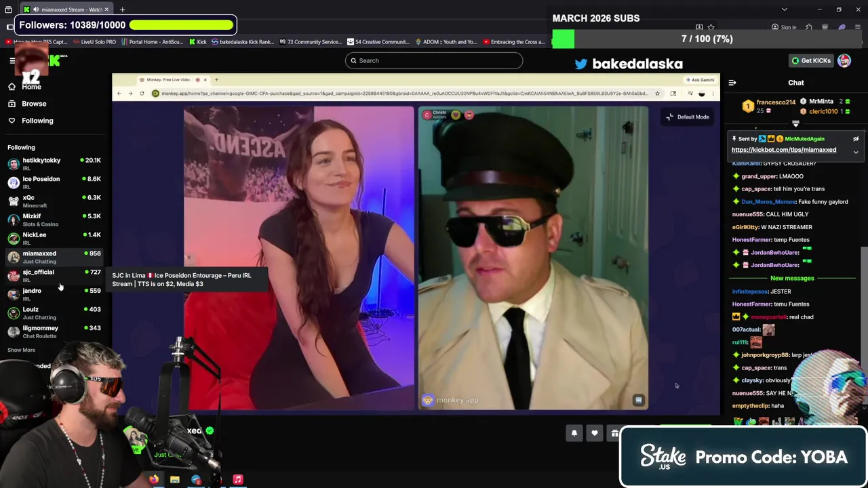Click the gift subs icon
Image resolution: width=868 pixels, height=488 pixels.
[614, 433]
